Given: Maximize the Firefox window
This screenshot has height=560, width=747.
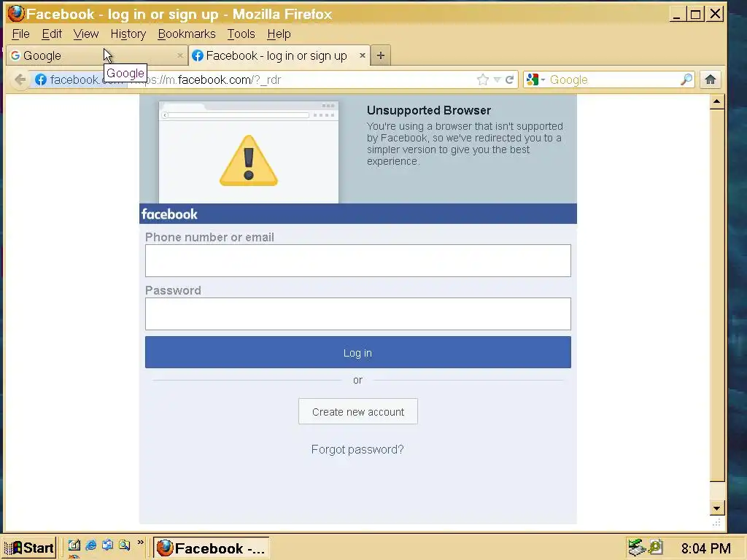Looking at the screenshot, I should tap(695, 15).
